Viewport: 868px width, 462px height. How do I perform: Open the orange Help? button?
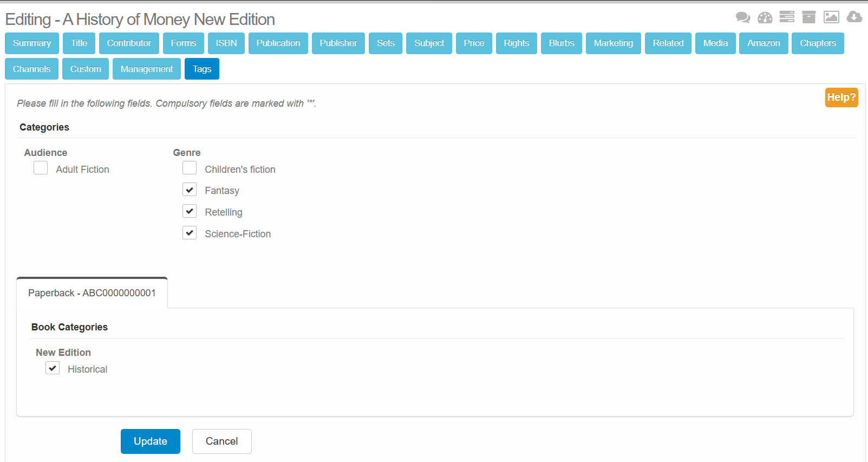pos(841,97)
